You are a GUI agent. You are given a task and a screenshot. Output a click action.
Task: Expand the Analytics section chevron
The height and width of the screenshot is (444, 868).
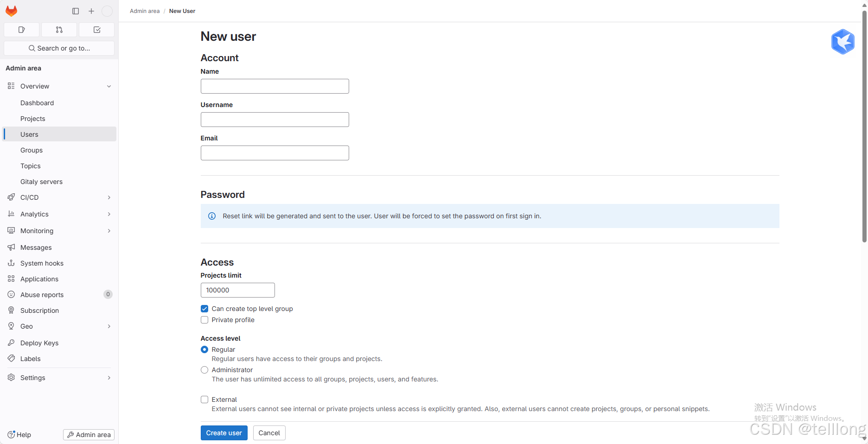coord(109,214)
